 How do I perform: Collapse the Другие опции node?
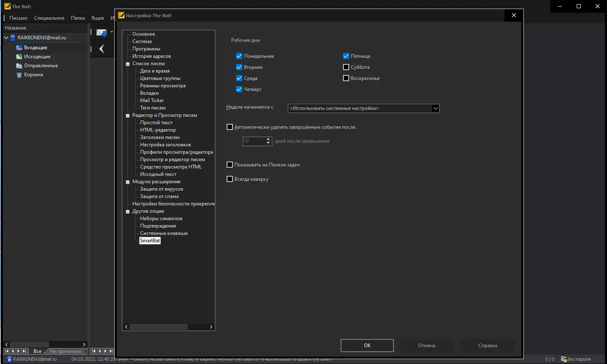(x=127, y=212)
